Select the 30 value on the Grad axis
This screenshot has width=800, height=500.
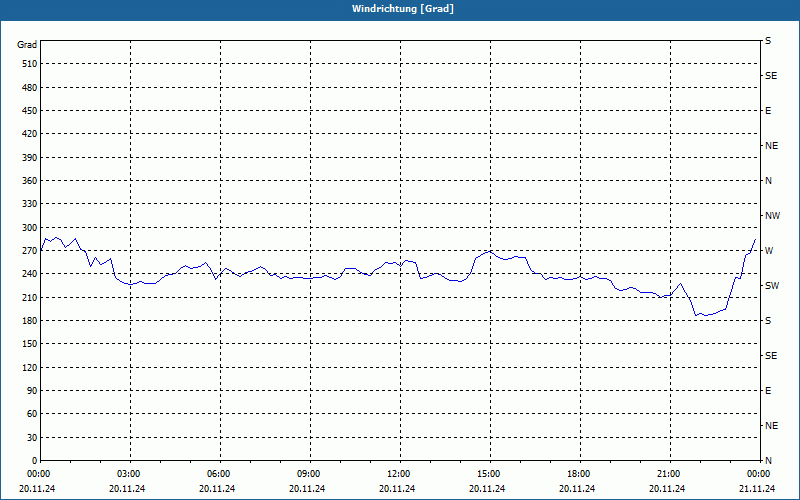[32, 437]
